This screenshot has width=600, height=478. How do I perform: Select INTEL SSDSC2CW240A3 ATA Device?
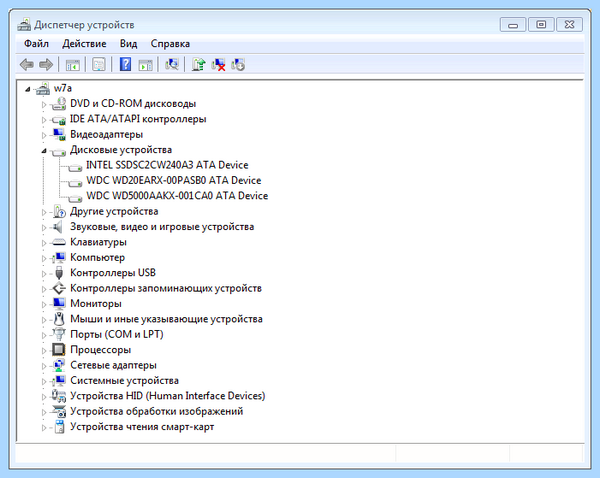coord(167,165)
